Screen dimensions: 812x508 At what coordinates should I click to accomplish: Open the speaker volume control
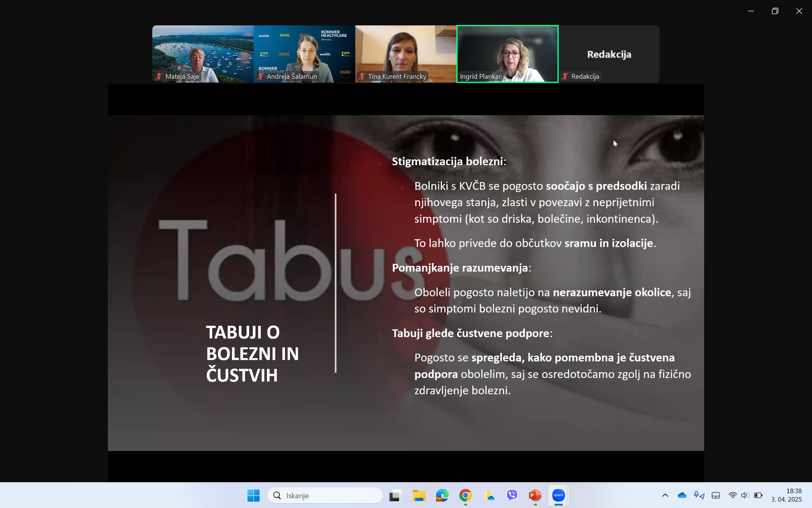tap(745, 495)
